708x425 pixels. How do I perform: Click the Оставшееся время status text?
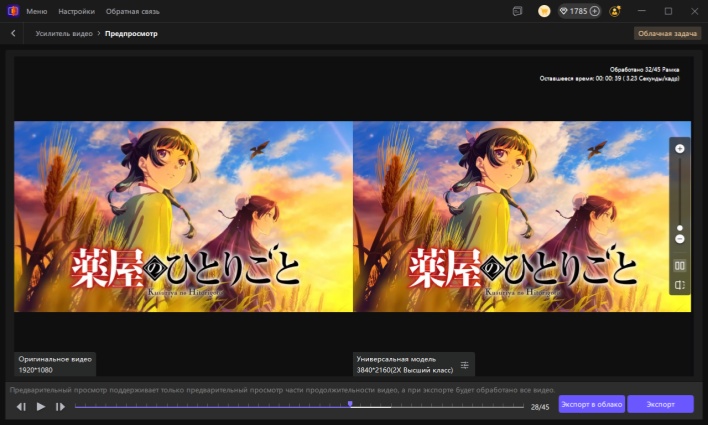pyautogui.click(x=609, y=79)
